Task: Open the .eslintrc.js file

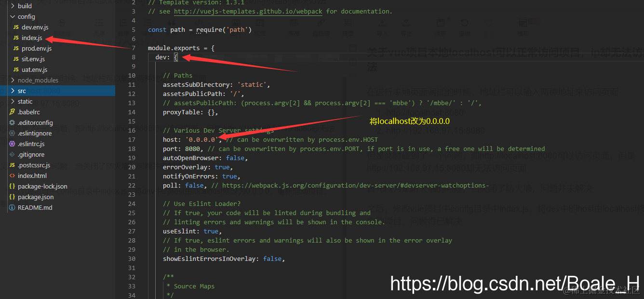Action: [31, 144]
